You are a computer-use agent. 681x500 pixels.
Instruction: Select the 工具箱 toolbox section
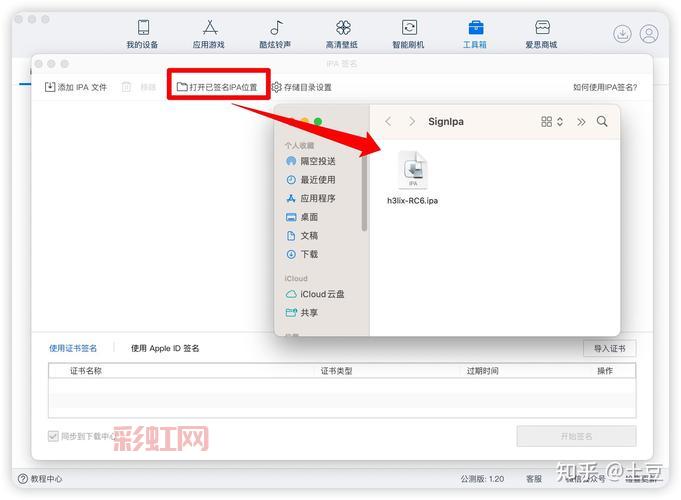click(x=475, y=33)
